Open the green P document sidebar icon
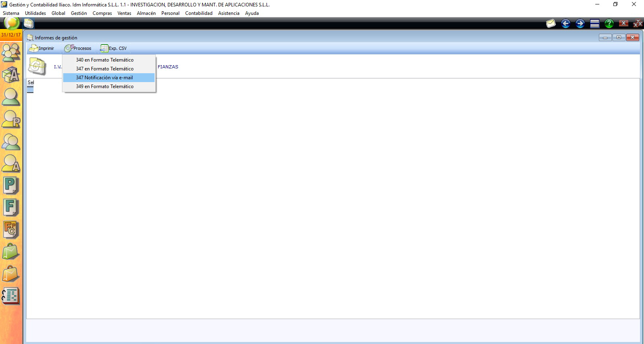Image resolution: width=644 pixels, height=344 pixels. (x=11, y=186)
